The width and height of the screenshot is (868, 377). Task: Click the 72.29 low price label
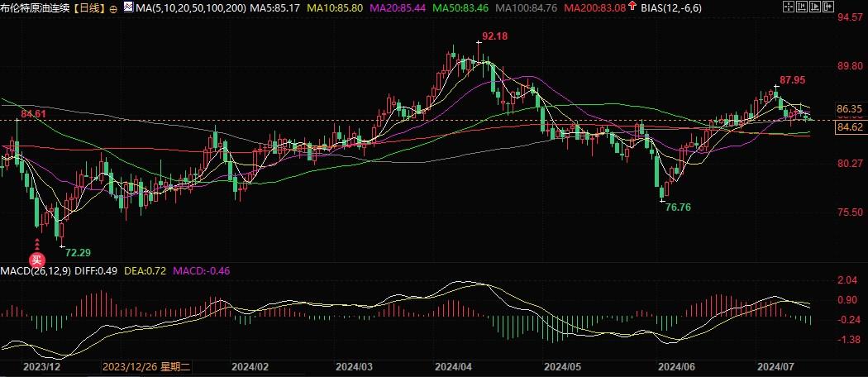coord(78,252)
